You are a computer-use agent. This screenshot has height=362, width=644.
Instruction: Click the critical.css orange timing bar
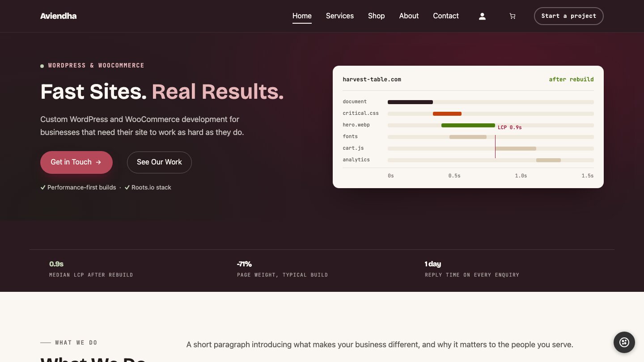point(447,114)
